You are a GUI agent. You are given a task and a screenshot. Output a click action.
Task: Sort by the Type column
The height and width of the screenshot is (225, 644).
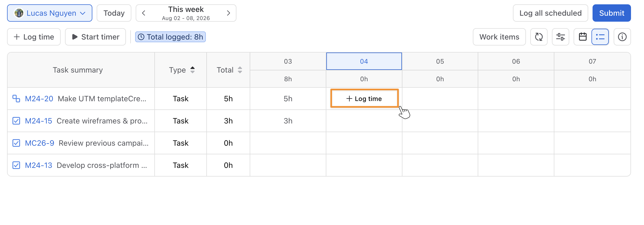pyautogui.click(x=181, y=70)
